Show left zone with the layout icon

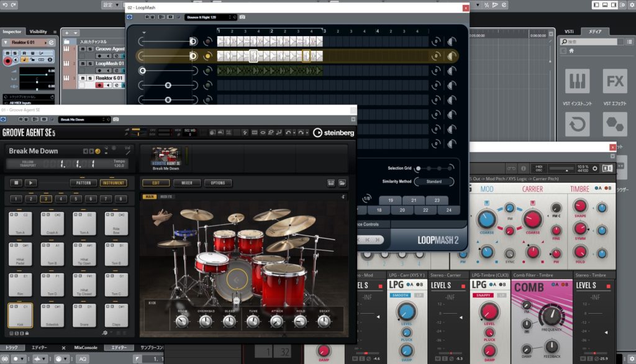coord(596,5)
